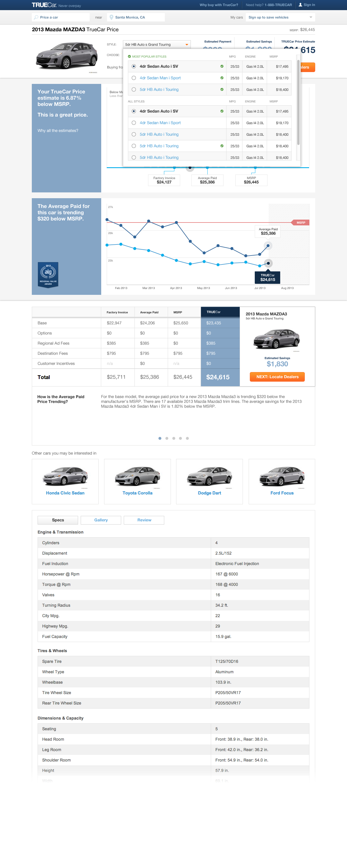Click the green check on the All Styles 5dr HB Auto i Touring row
Viewport: 347px width, 868px height.
(222, 146)
